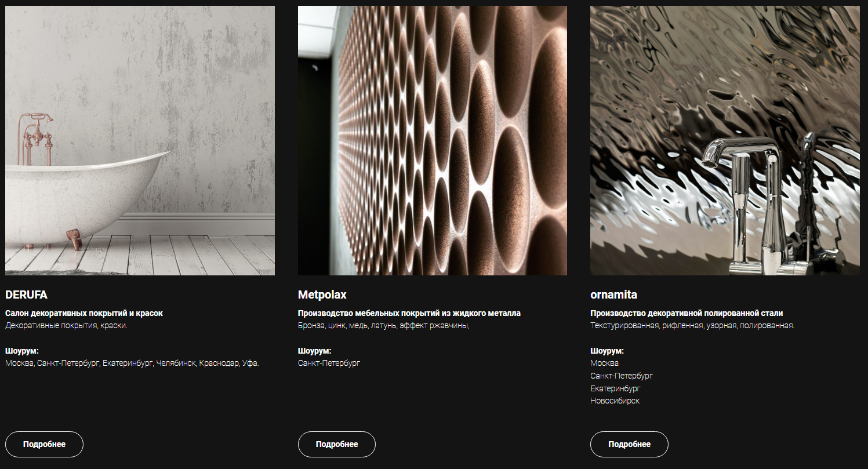Click 'Бронза, цинк, медь, латунь' materials line

tap(383, 326)
